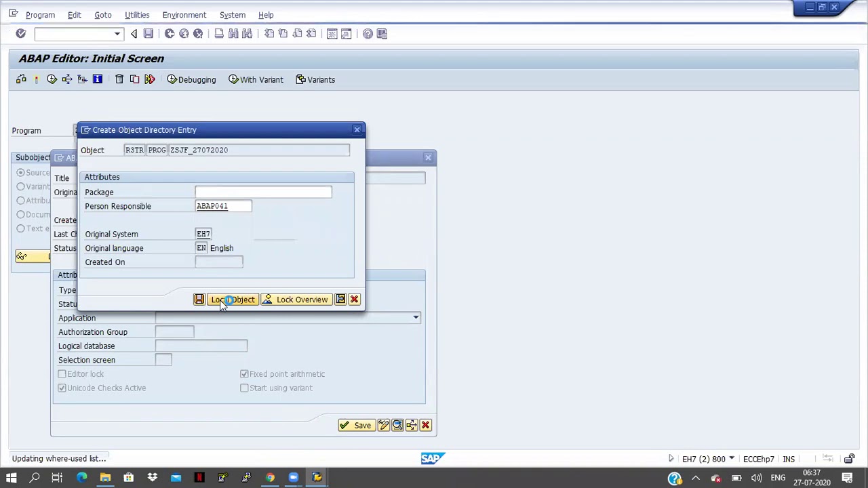This screenshot has width=868, height=488.
Task: Expand the status bar triangle expander
Action: point(671,459)
